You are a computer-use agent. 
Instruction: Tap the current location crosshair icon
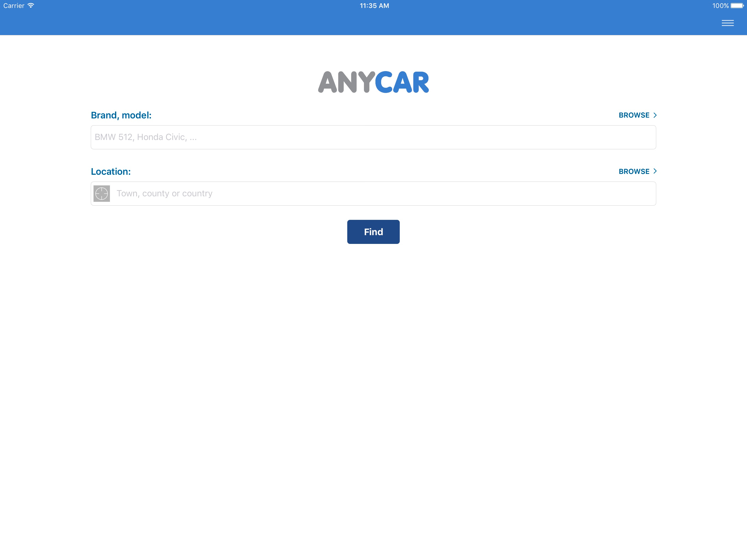102,194
